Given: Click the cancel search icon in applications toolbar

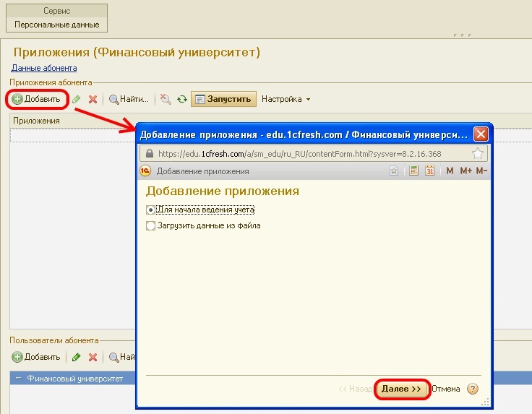Looking at the screenshot, I should (x=166, y=99).
